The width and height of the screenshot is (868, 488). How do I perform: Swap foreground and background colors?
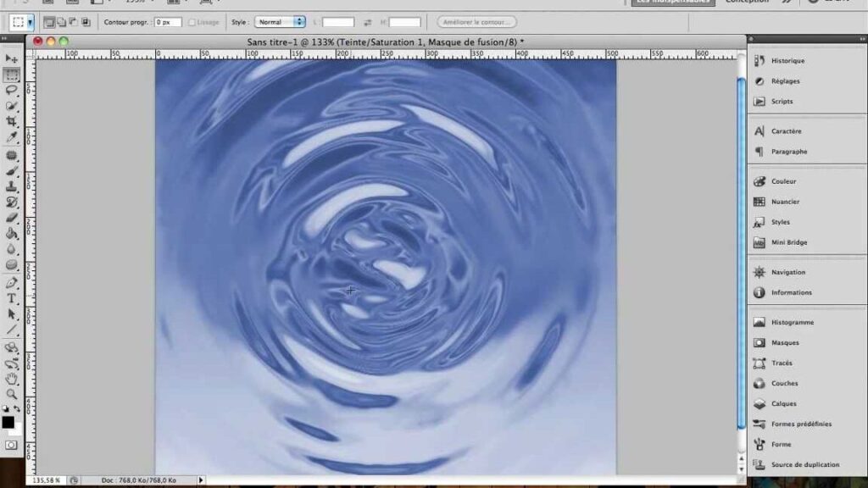pos(17,409)
